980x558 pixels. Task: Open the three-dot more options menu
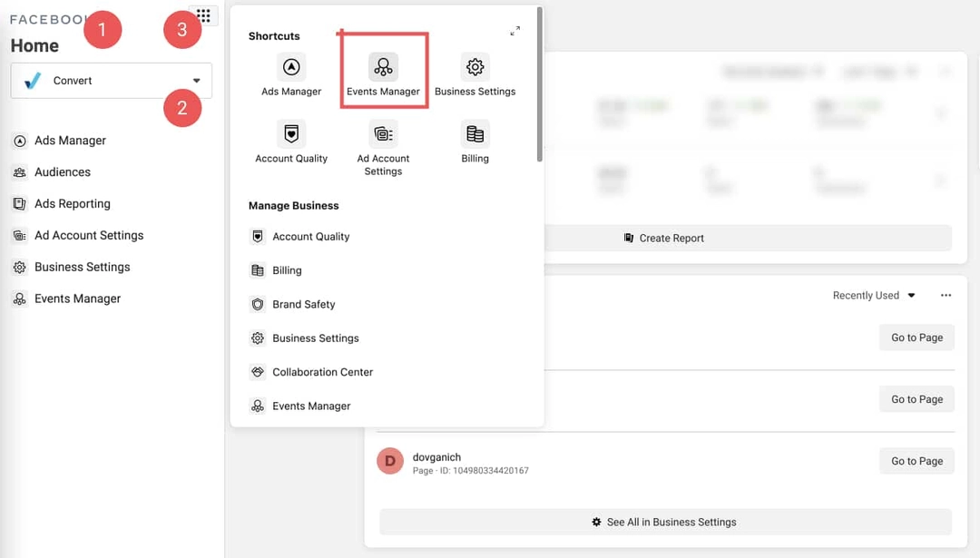click(x=946, y=296)
